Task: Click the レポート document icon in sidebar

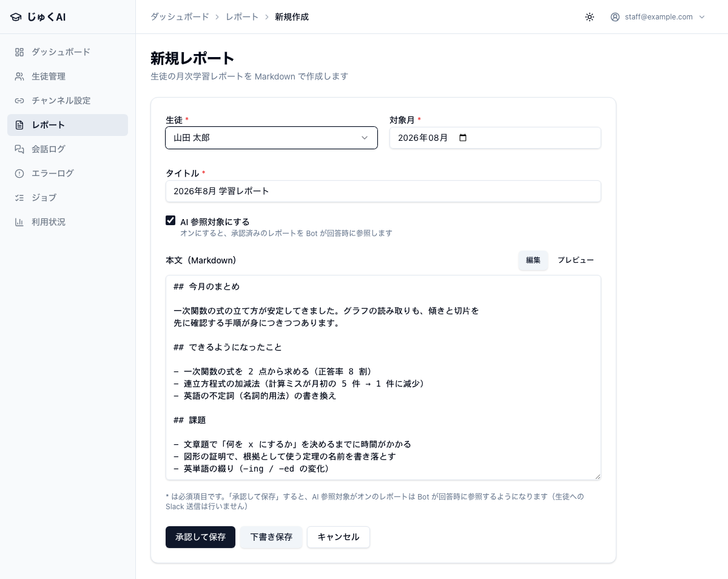Action: click(x=19, y=125)
